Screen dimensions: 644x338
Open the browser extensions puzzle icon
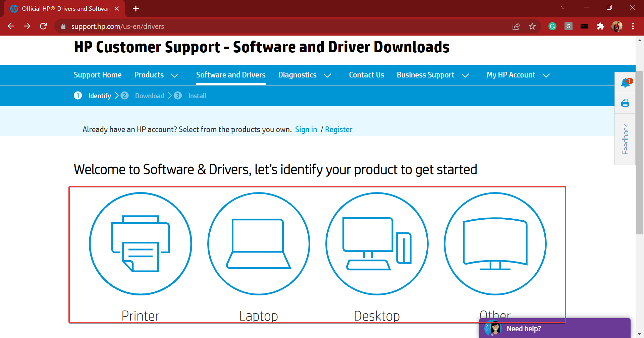tap(601, 26)
